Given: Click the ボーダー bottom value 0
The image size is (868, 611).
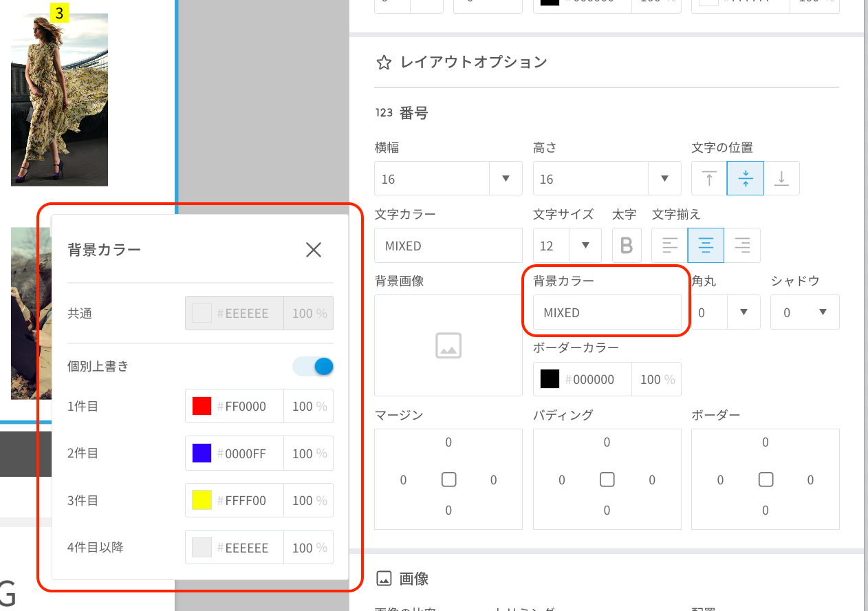Looking at the screenshot, I should pos(766,511).
